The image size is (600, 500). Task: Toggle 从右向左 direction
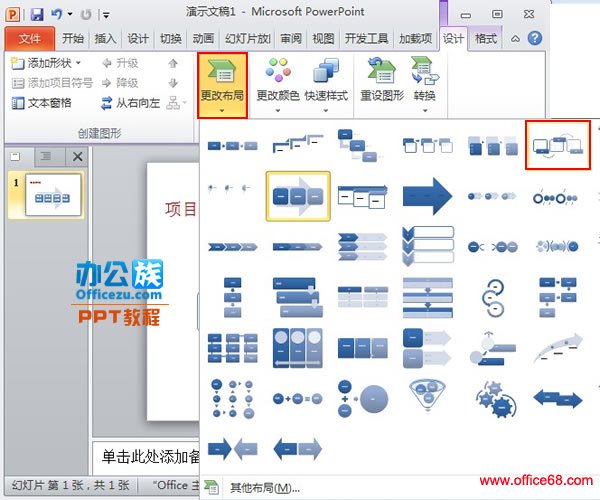130,103
